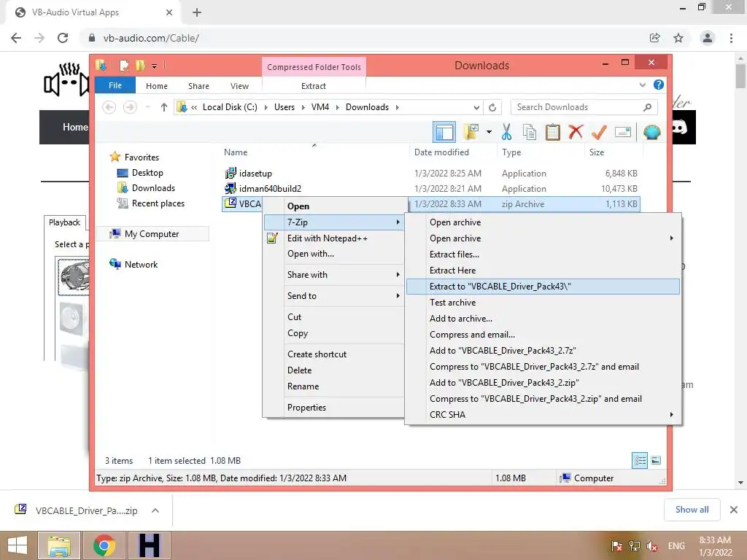Open Chrome three-dot menu

click(x=731, y=38)
